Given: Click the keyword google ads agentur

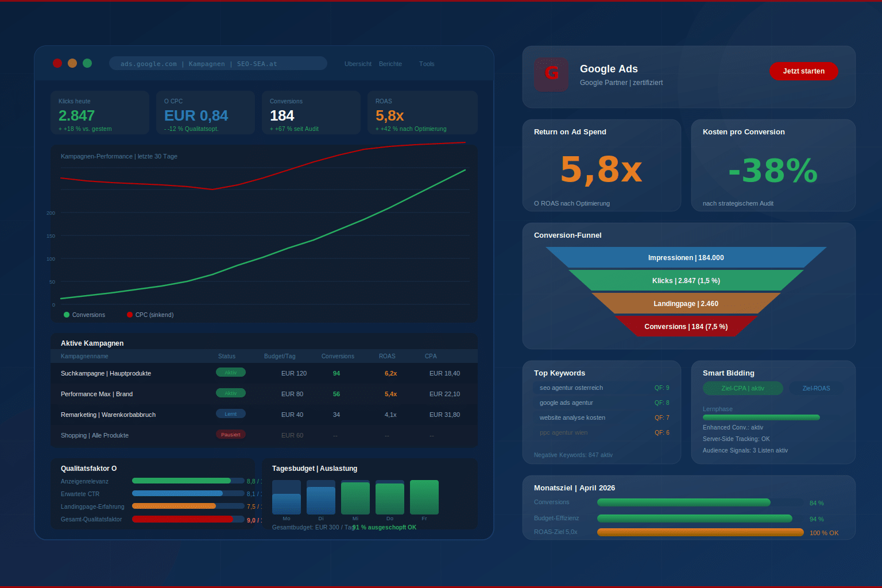Looking at the screenshot, I should (566, 403).
